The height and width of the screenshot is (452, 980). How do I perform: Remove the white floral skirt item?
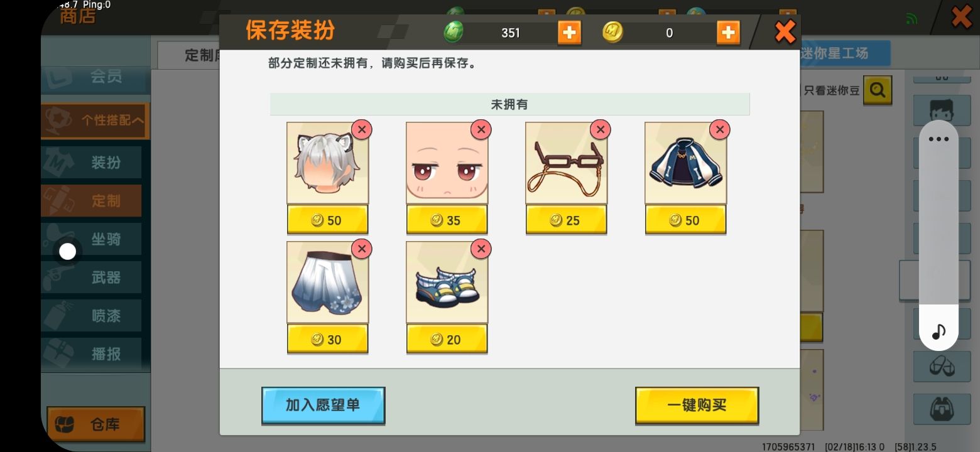click(361, 249)
